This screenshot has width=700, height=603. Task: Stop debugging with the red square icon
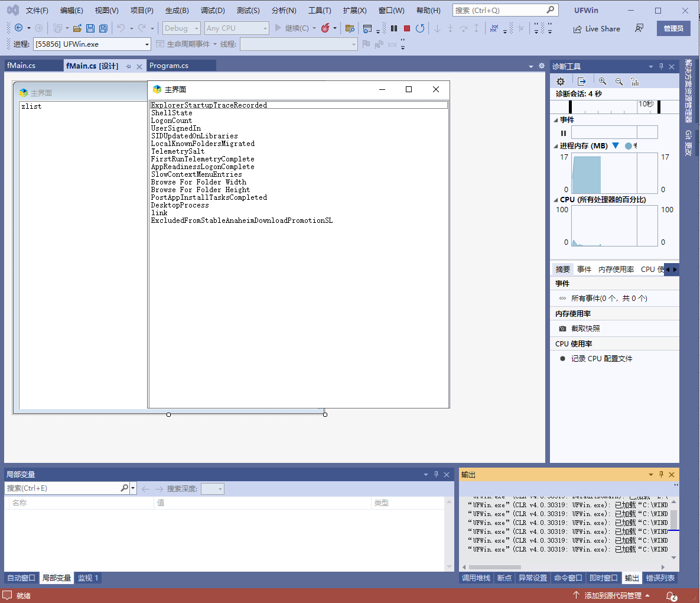point(406,28)
